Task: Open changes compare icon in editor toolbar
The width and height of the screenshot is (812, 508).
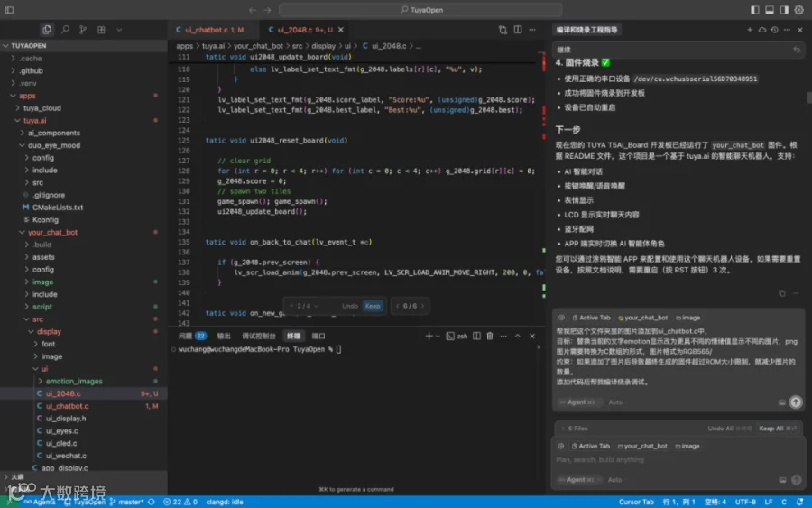Action: click(503, 30)
